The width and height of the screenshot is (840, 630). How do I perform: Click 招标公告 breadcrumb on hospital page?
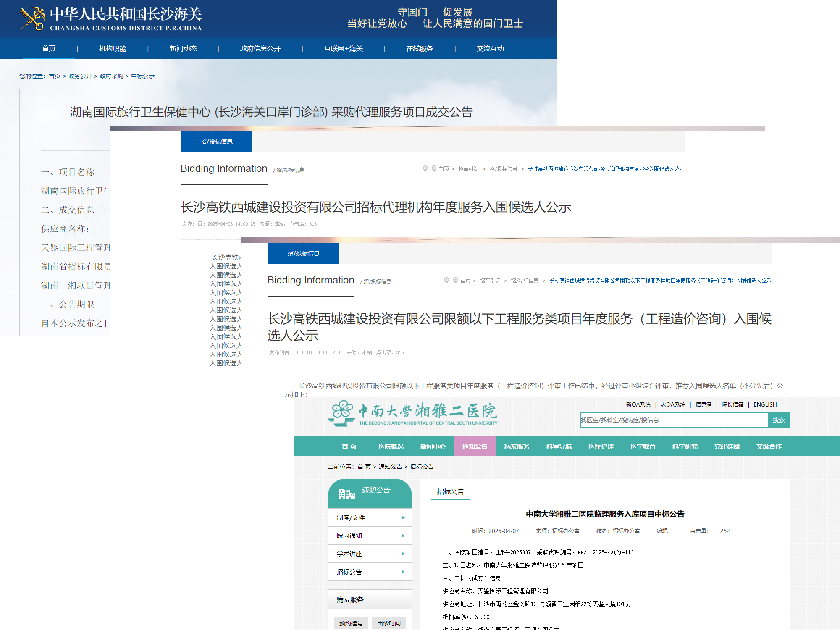[x=422, y=467]
